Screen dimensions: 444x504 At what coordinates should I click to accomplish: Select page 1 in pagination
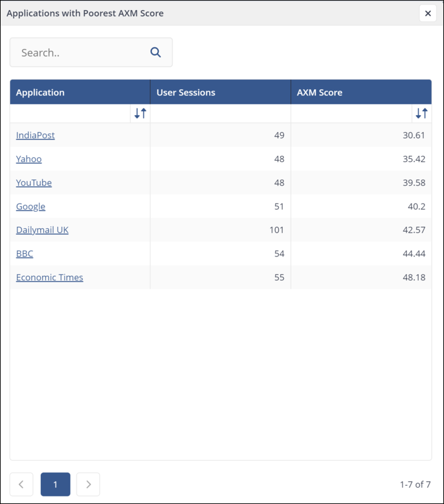pyautogui.click(x=55, y=484)
